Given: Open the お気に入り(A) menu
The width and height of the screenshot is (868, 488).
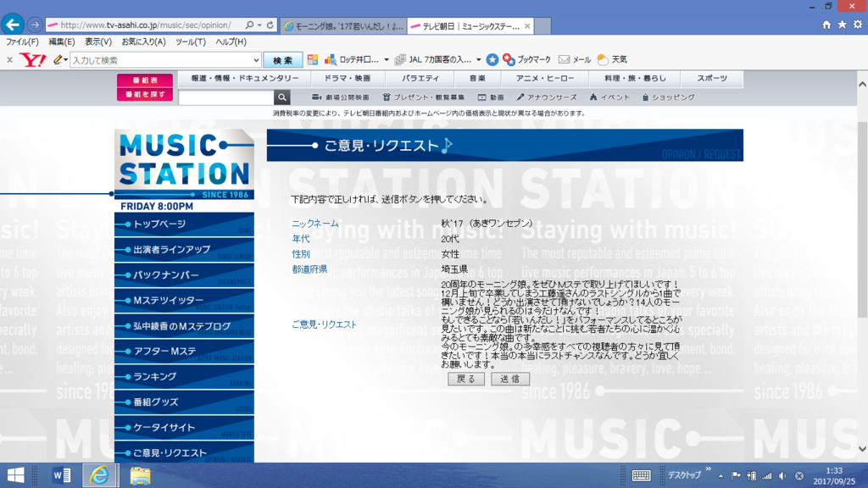Looking at the screenshot, I should pos(143,42).
